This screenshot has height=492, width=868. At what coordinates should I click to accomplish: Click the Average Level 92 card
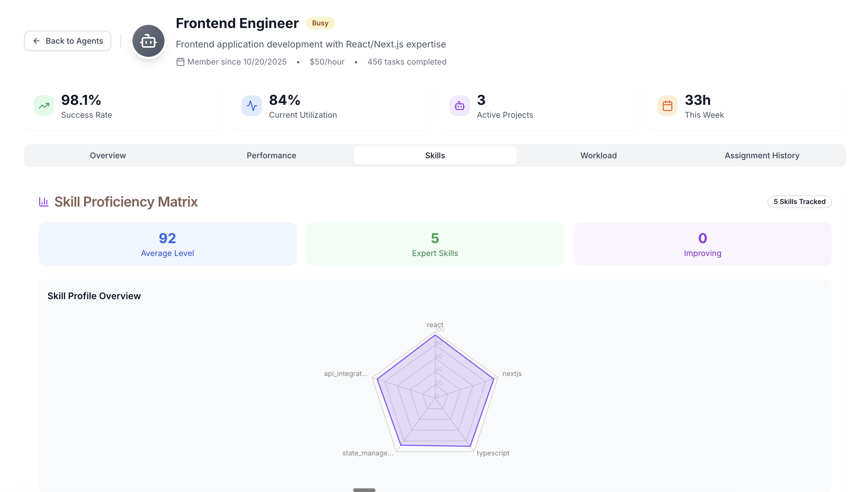point(167,244)
